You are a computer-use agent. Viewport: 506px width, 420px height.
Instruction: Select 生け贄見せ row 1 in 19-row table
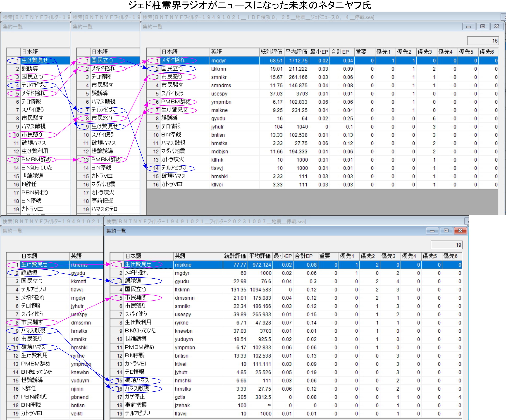(286, 265)
